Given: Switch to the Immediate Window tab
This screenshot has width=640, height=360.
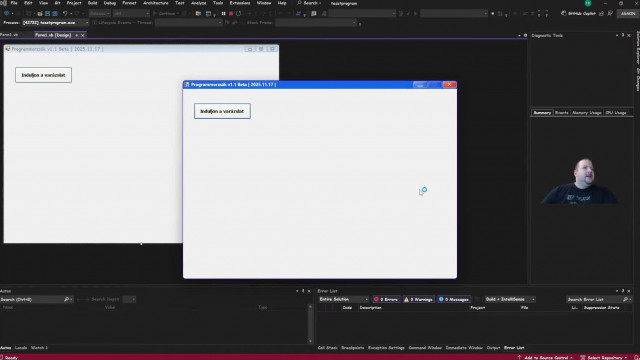Looking at the screenshot, I should pos(464,348).
